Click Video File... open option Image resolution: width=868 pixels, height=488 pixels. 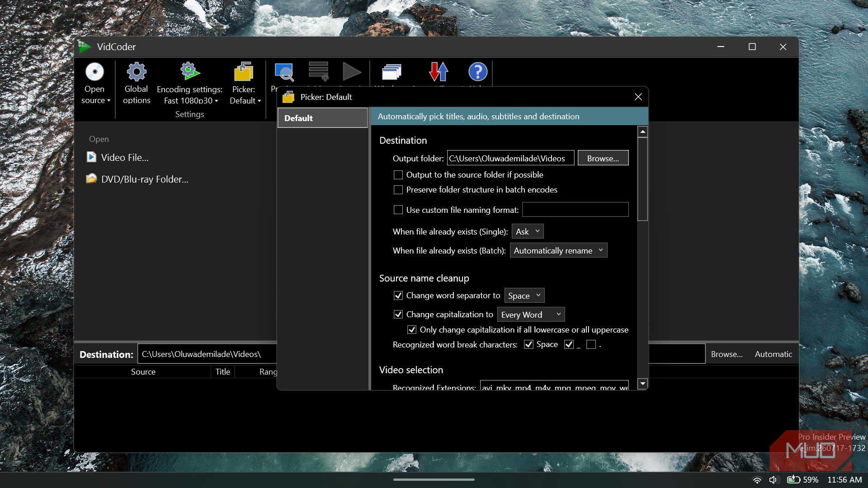click(125, 158)
